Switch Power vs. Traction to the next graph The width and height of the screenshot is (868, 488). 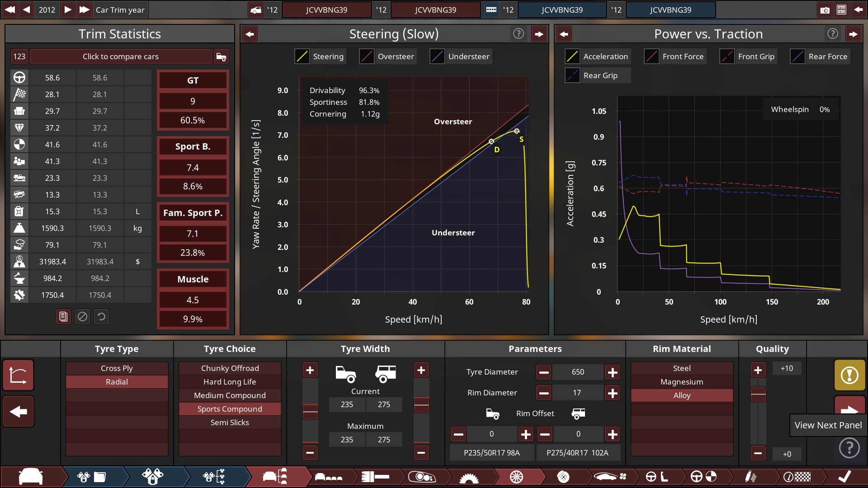point(853,34)
